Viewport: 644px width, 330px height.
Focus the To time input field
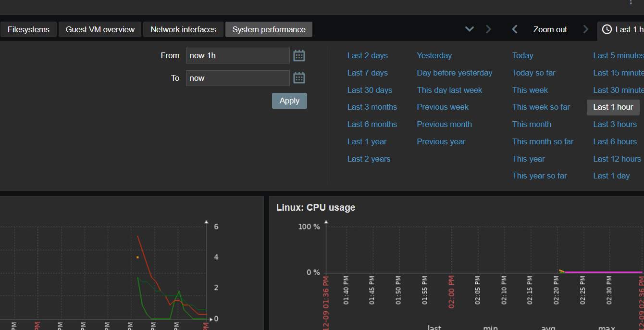237,78
